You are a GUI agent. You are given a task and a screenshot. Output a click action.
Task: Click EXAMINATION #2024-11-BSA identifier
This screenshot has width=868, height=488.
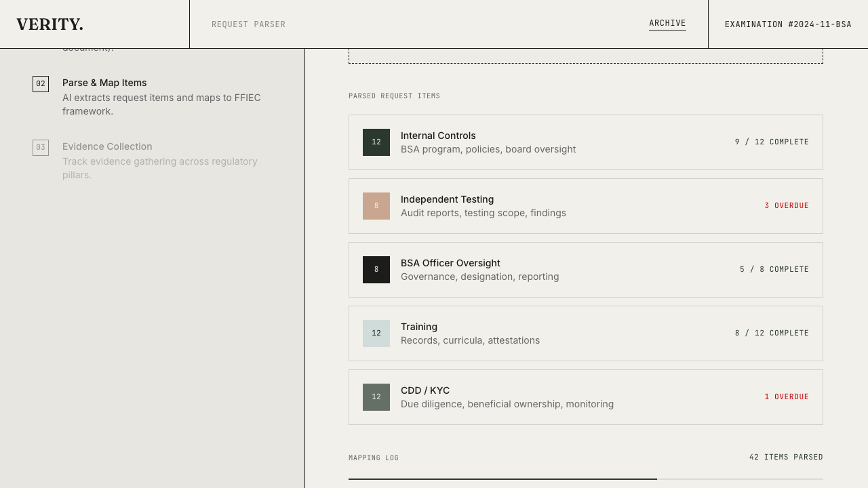[x=788, y=24]
